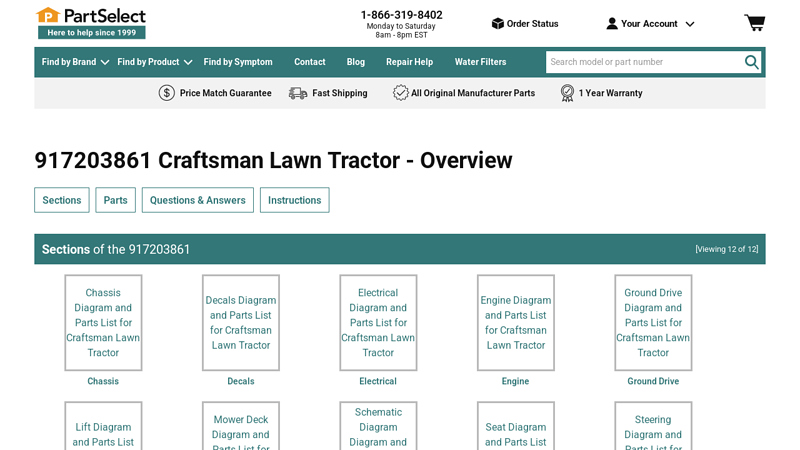Viewport: 800px width, 450px height.
Task: Open the Instructions tab button
Action: [294, 200]
